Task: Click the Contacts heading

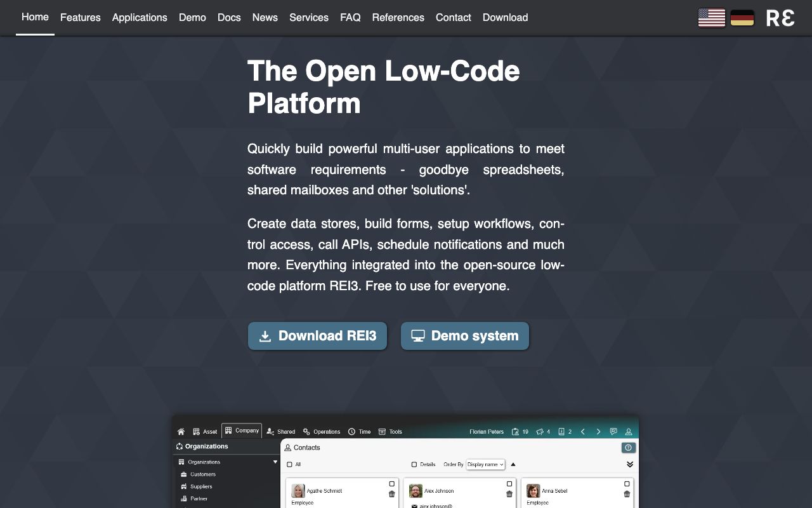Action: click(307, 448)
